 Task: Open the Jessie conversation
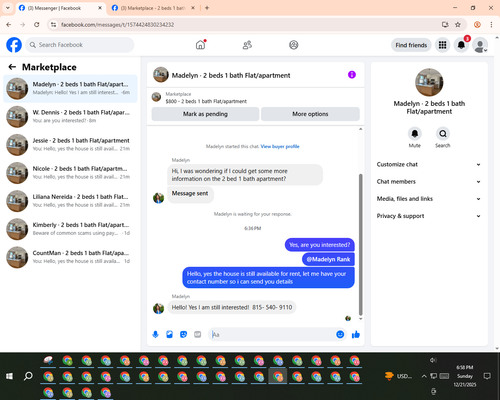point(70,144)
